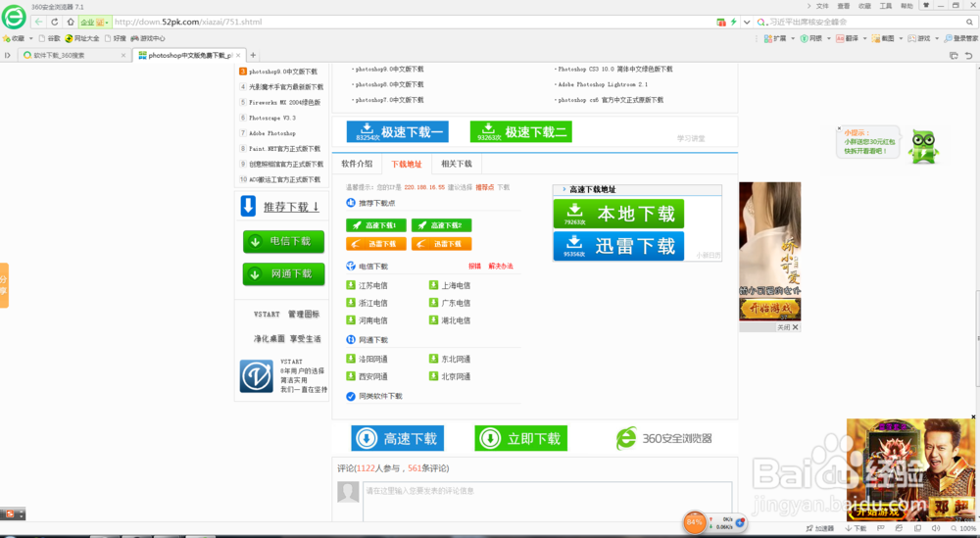This screenshot has height=538, width=980.
Task: Go back using the browser back arrow
Action: point(39,22)
